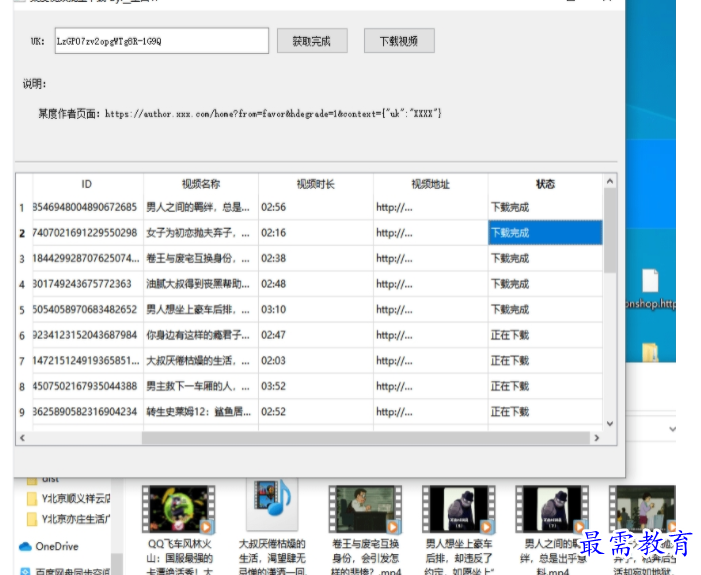Click table vertical scrollbar up arrow

(x=610, y=181)
